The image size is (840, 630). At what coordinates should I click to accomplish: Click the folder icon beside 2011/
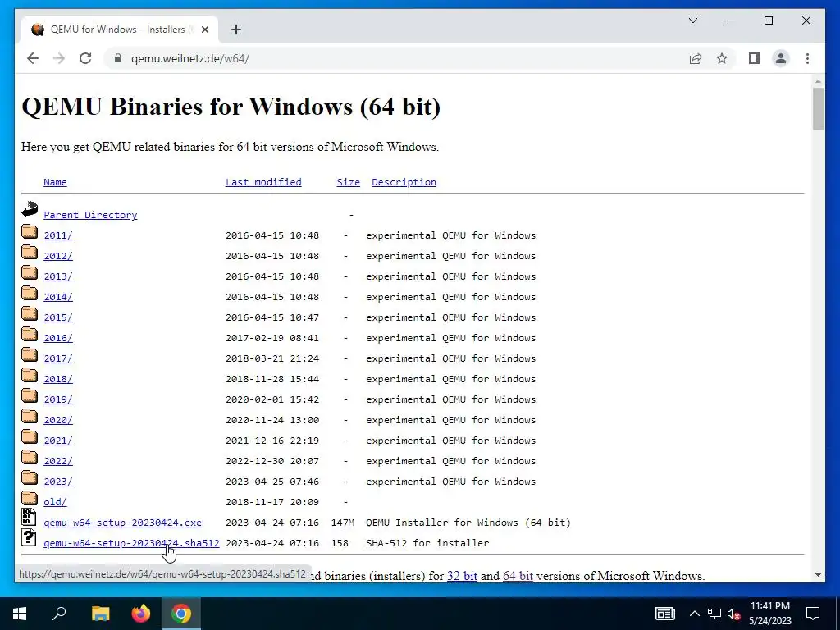(30, 231)
